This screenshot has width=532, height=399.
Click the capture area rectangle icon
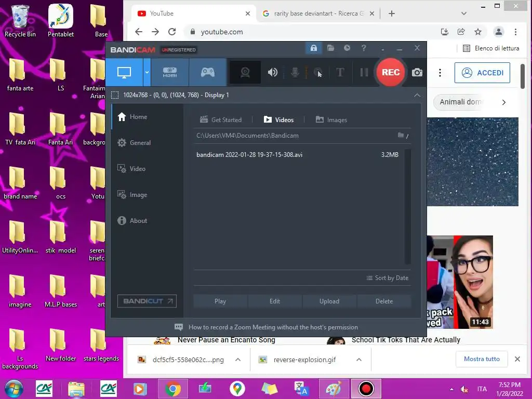tap(115, 95)
